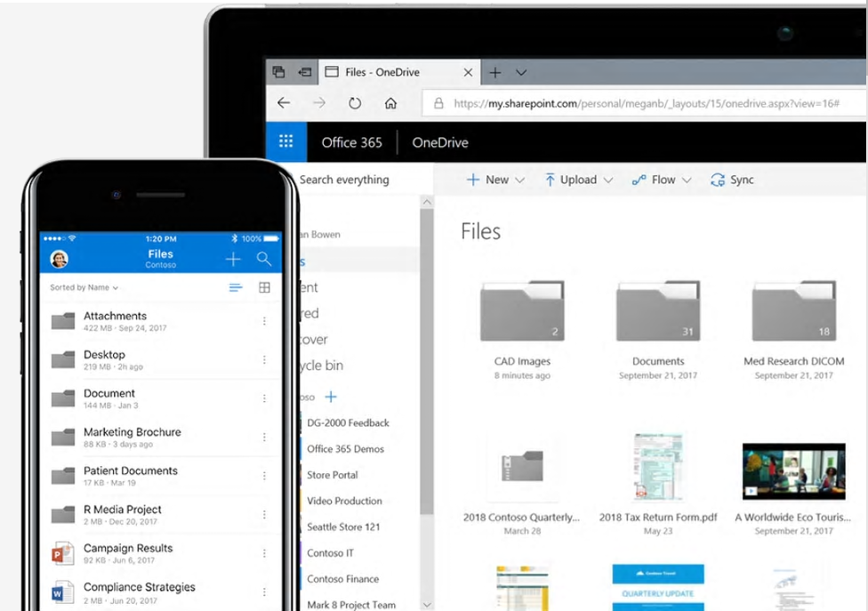Open the 2018 Tax Return Form.pdf thumbnail
The height and width of the screenshot is (611, 868).
click(x=657, y=467)
